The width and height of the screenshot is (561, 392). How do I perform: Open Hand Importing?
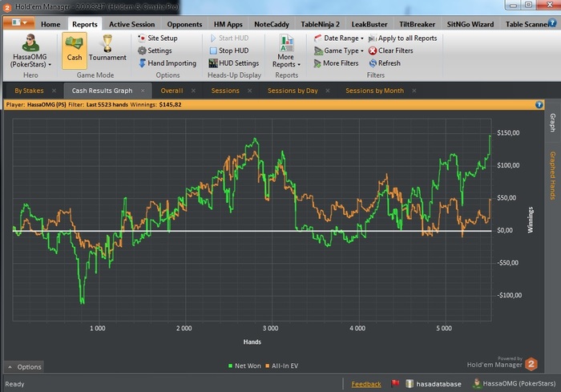pos(167,63)
